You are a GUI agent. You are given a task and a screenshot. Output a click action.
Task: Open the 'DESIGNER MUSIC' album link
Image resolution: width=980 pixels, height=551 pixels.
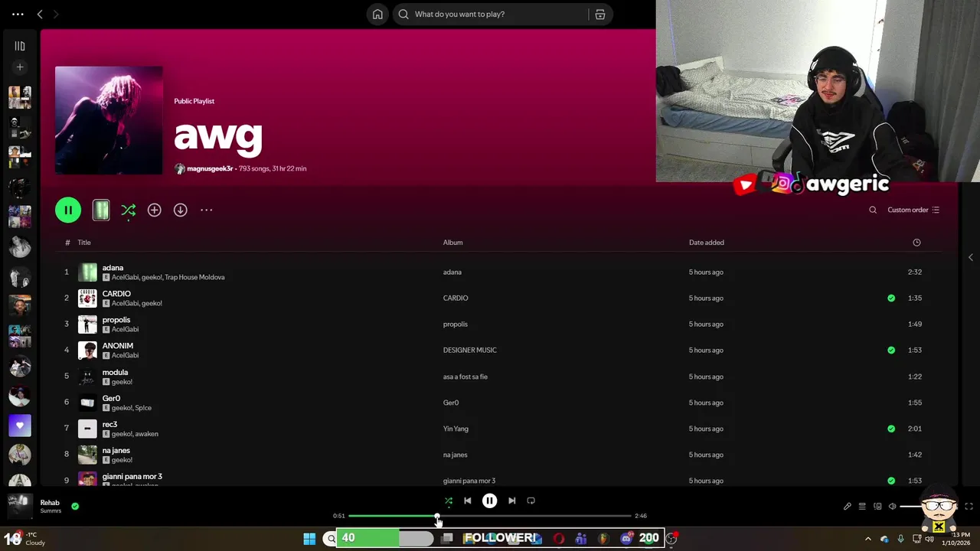point(470,350)
